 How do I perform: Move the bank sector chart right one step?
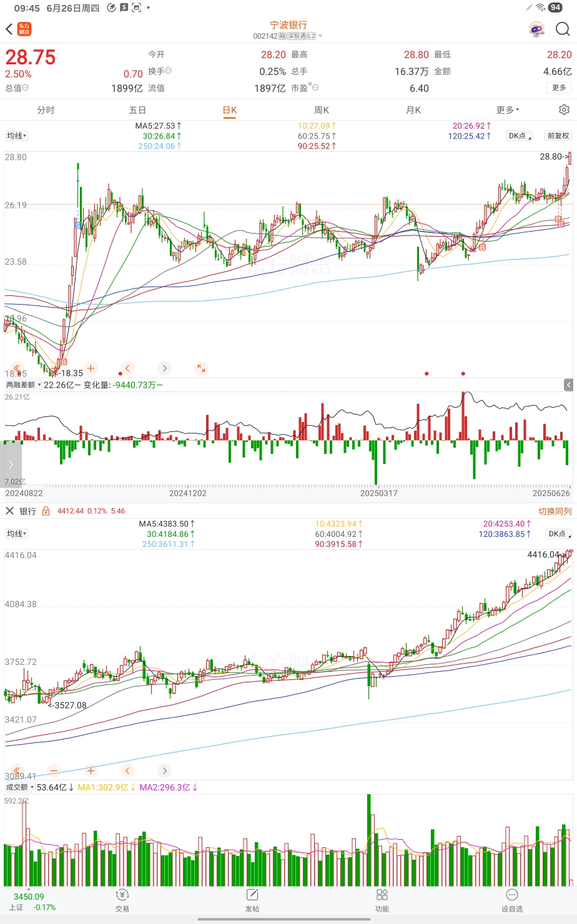(x=164, y=770)
